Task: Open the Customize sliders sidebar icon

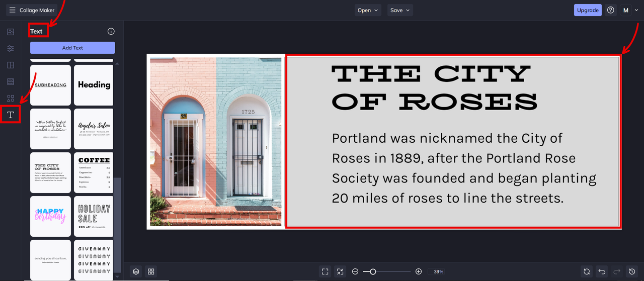Action: [11, 49]
